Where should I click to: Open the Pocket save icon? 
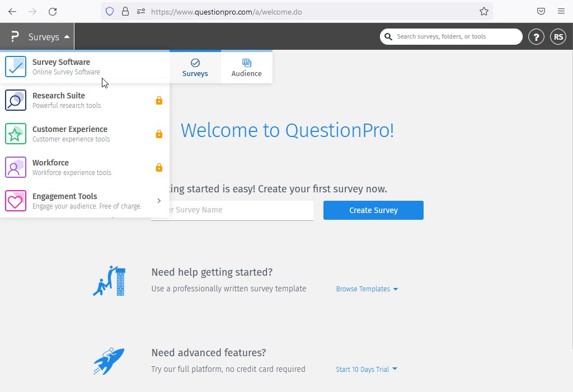tap(541, 11)
